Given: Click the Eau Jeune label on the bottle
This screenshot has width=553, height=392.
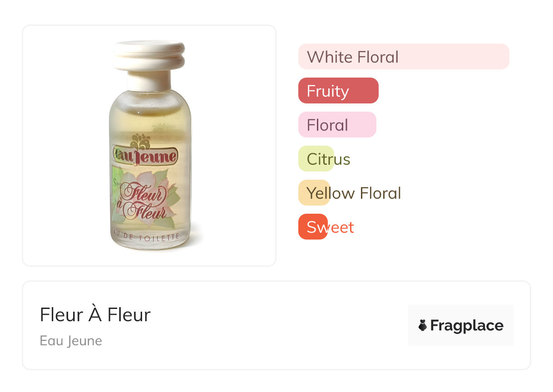Looking at the screenshot, I should 145,157.
